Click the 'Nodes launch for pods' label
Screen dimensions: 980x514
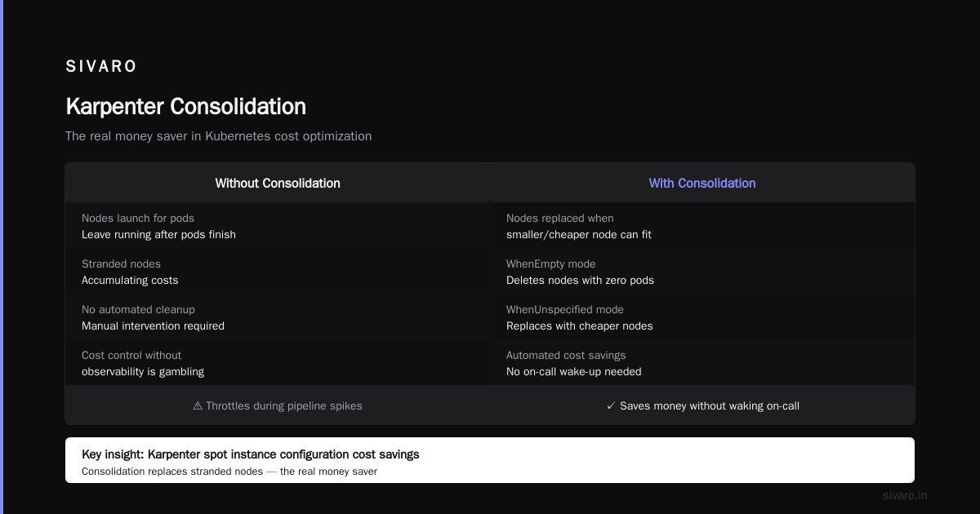pos(138,219)
